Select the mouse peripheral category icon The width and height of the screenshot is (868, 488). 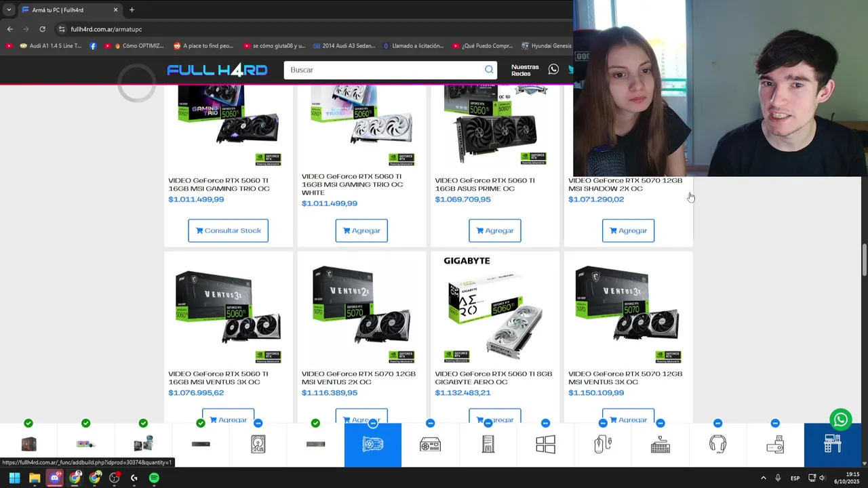[x=603, y=445]
